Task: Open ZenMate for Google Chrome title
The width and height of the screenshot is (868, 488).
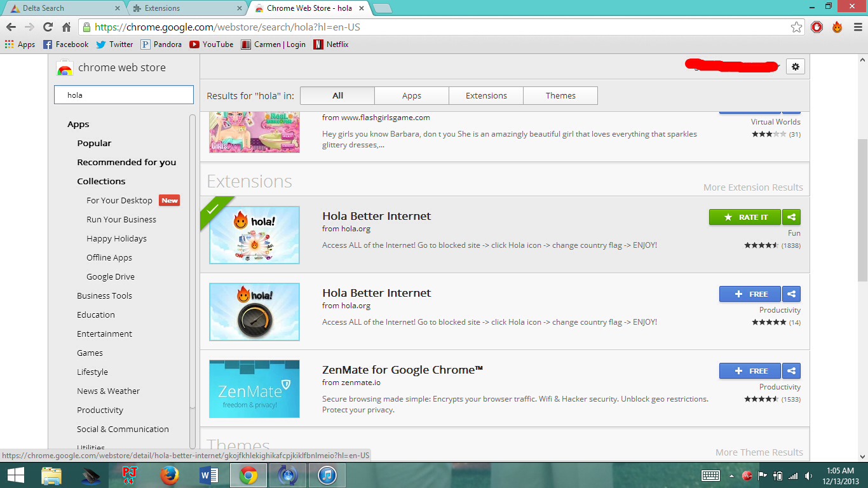Action: click(402, 370)
